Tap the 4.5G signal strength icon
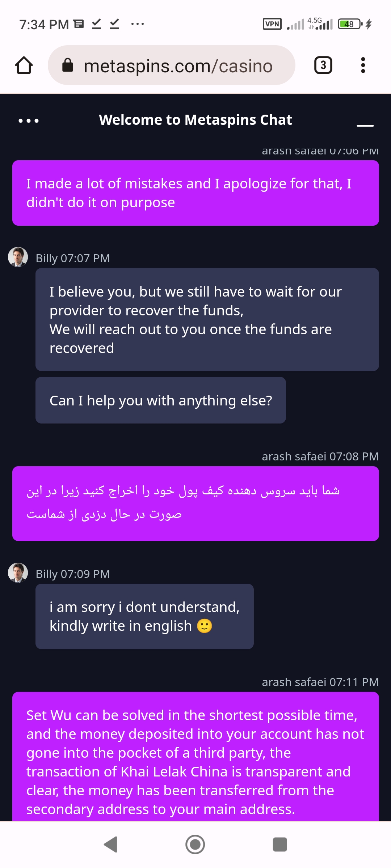Screen dimensions: 391x868 click(x=321, y=24)
